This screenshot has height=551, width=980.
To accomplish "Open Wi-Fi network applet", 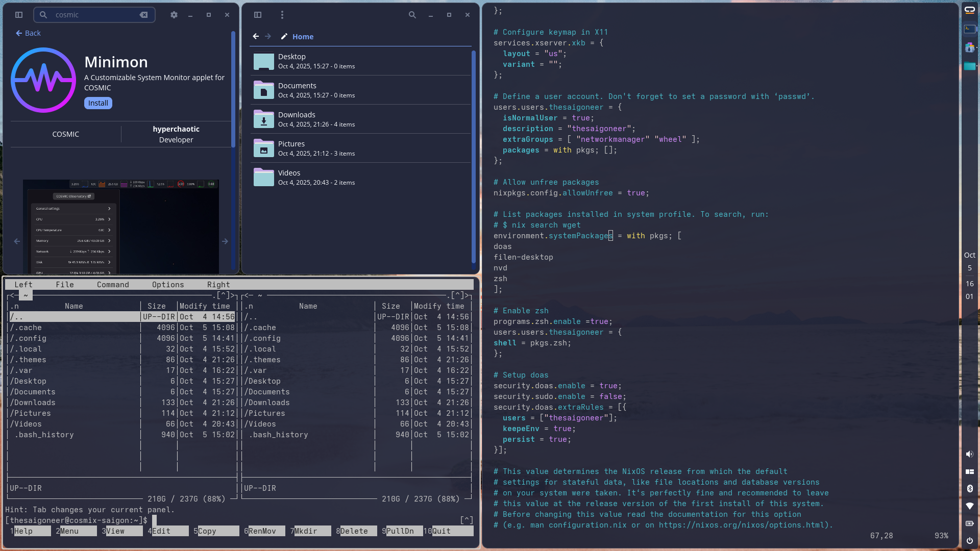I will [x=970, y=506].
